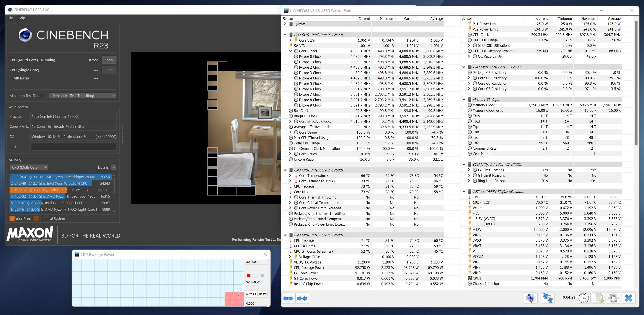The height and width of the screenshot is (315, 644).
Task: Expand Core Ratios row
Action: pos(290,154)
